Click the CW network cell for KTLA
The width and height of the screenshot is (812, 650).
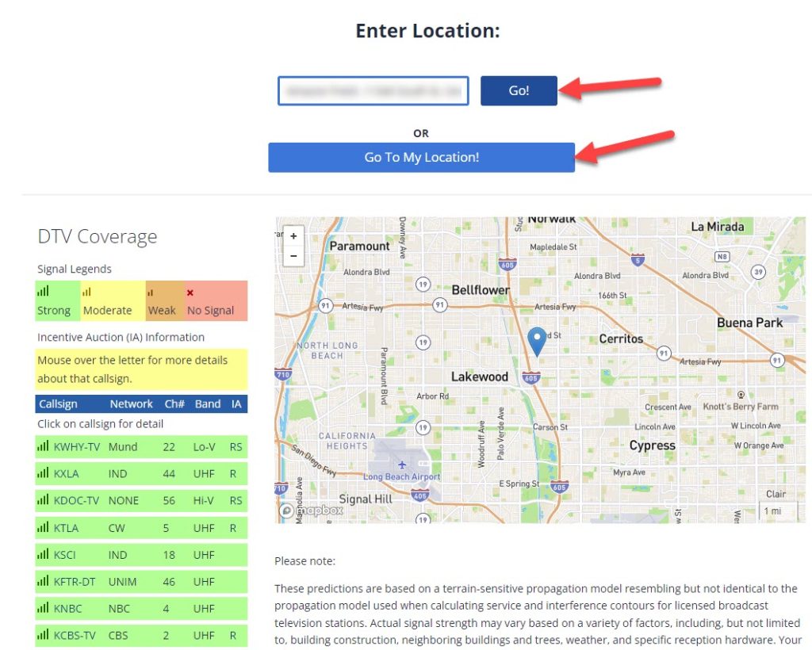[x=117, y=528]
